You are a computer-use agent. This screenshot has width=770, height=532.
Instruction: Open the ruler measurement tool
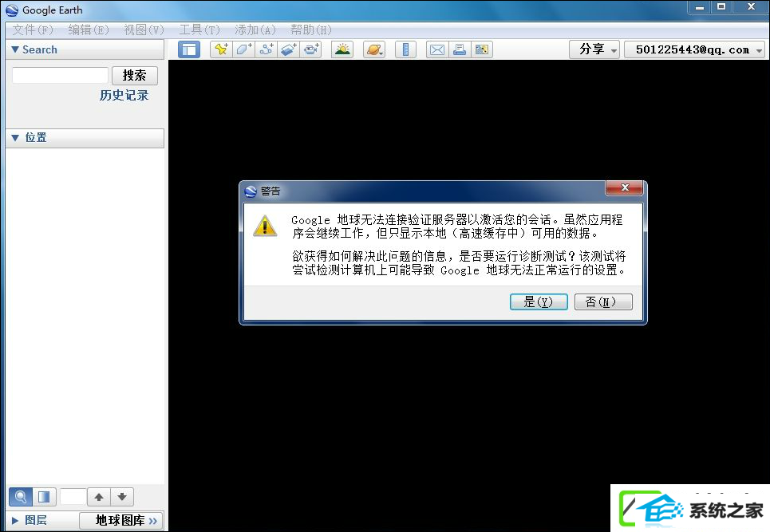click(405, 49)
